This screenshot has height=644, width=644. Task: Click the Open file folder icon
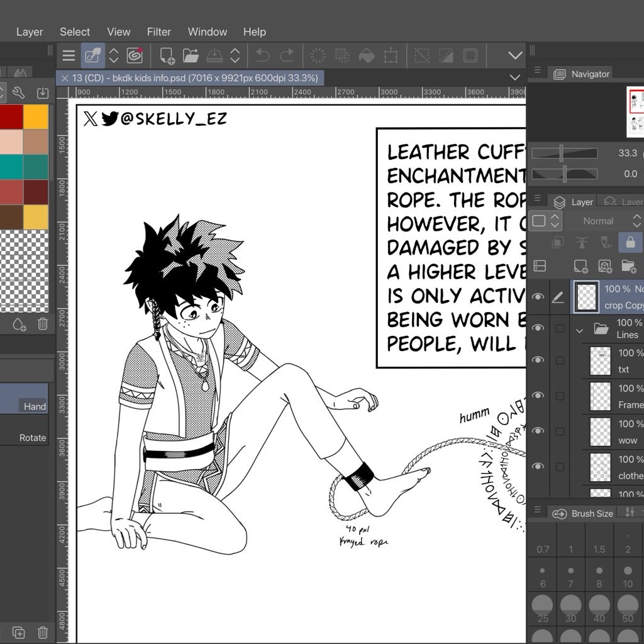click(191, 55)
